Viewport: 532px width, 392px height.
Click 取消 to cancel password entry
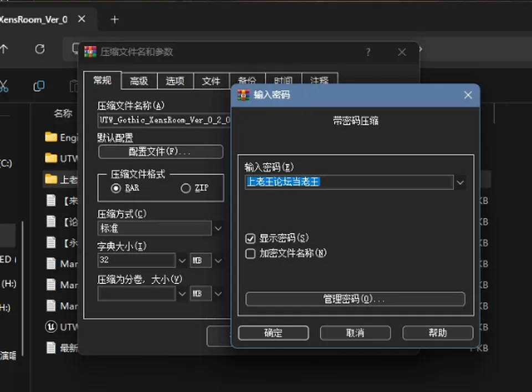[x=355, y=333]
